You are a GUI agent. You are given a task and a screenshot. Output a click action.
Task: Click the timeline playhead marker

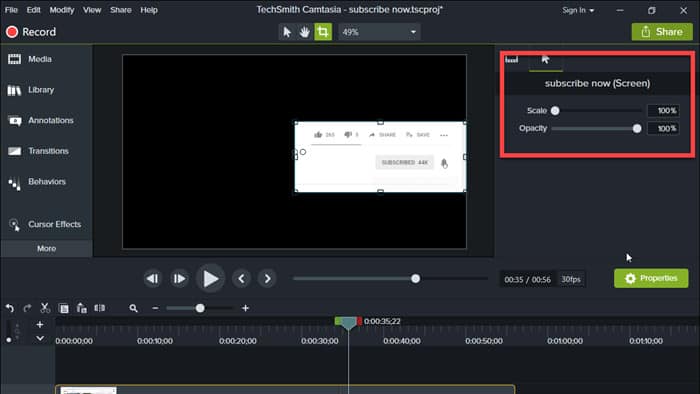click(348, 323)
